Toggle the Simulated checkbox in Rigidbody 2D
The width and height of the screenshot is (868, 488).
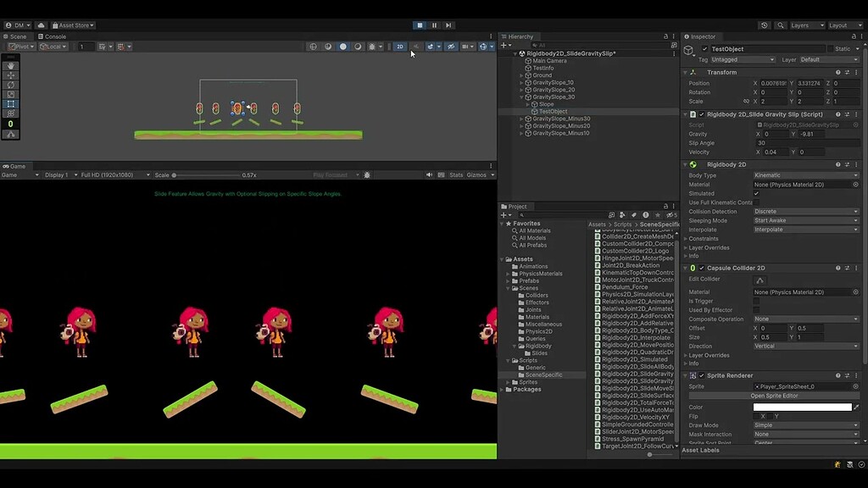[756, 193]
